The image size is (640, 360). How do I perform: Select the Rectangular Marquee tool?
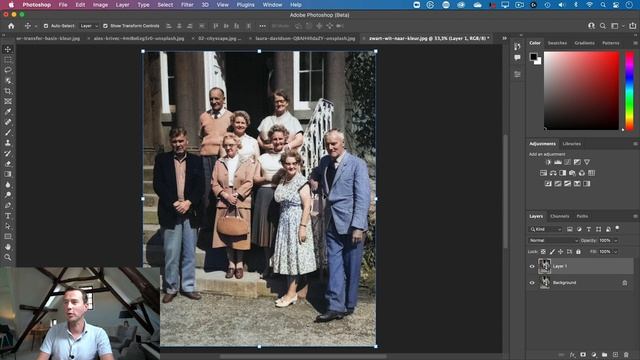(x=8, y=60)
